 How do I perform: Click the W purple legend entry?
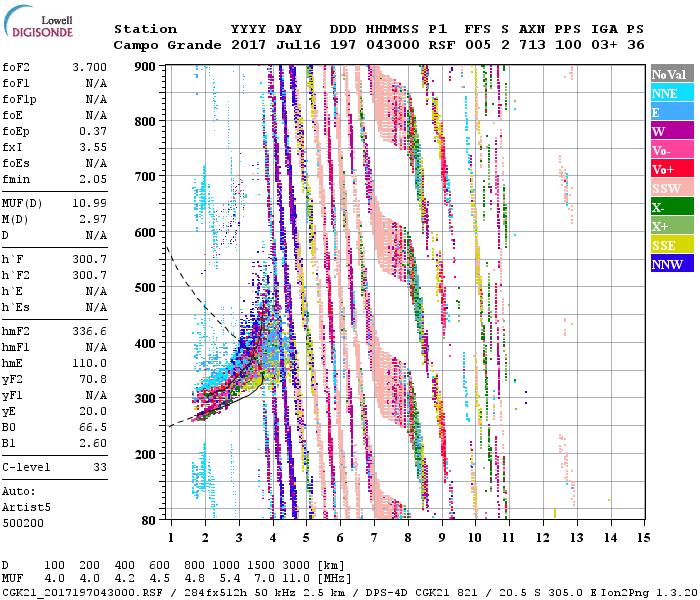671,131
